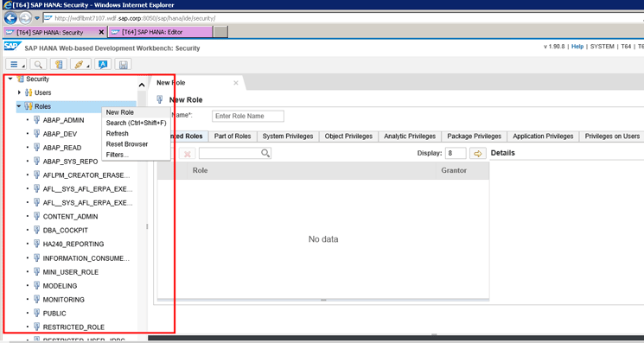Image resolution: width=644 pixels, height=343 pixels.
Task: Switch to System Privileges tab
Action: (x=288, y=137)
